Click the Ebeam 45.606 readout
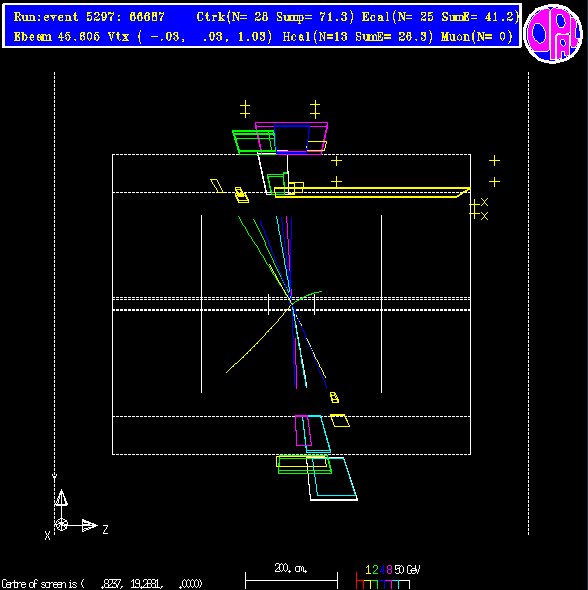 (x=58, y=37)
